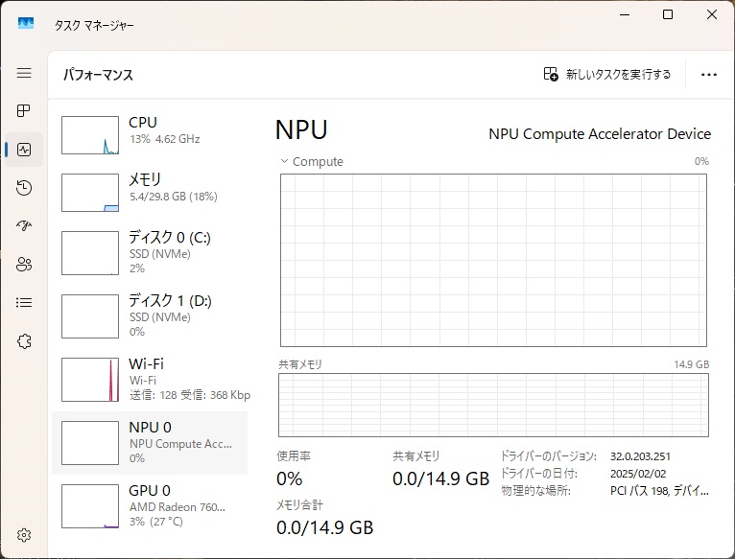Switch to the Users page icon
Image resolution: width=735 pixels, height=560 pixels.
point(24,265)
